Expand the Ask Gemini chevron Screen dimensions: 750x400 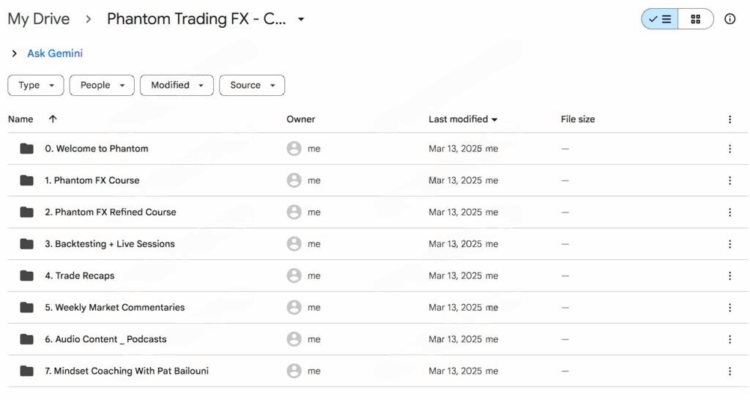14,54
